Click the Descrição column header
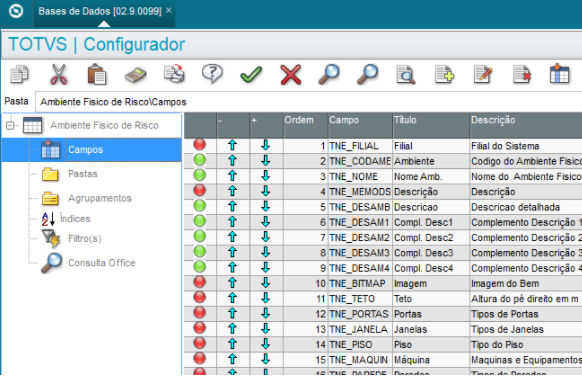 point(526,125)
